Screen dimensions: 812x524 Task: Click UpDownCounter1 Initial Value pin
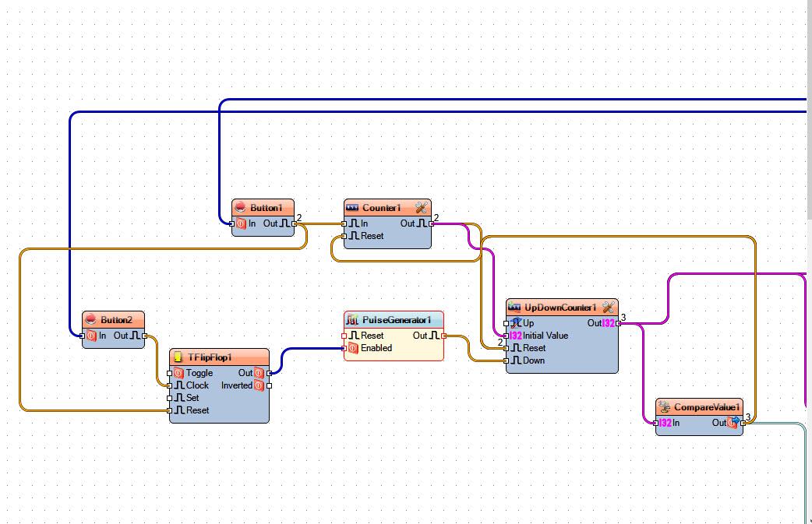(x=507, y=336)
